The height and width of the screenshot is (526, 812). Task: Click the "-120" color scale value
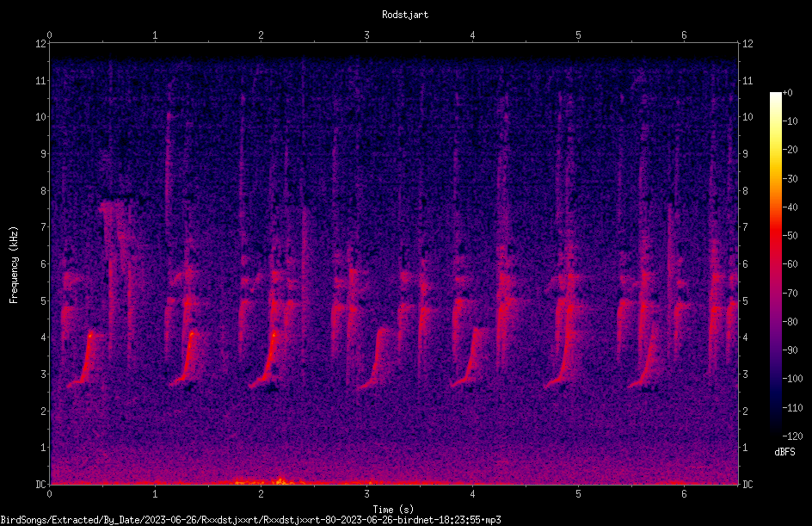click(x=792, y=436)
